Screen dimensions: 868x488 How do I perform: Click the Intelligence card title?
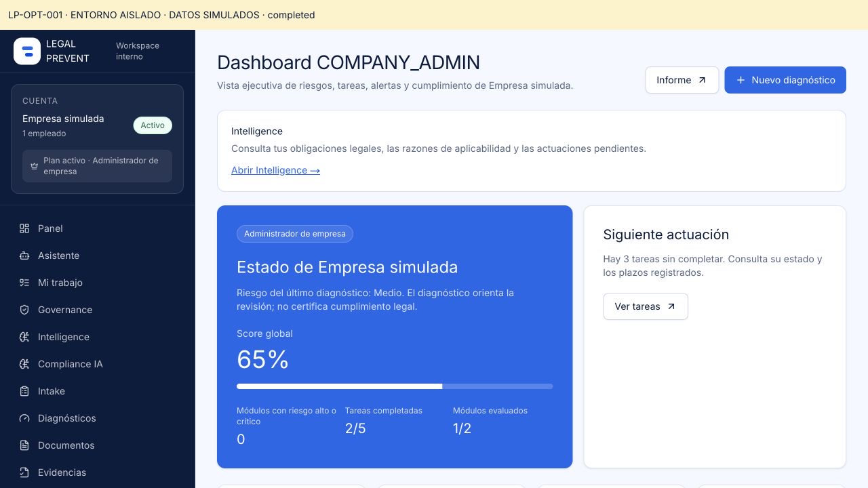click(257, 131)
